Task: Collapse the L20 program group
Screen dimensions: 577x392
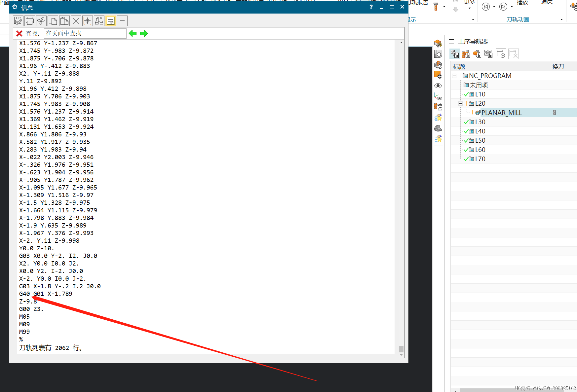Action: point(461,104)
